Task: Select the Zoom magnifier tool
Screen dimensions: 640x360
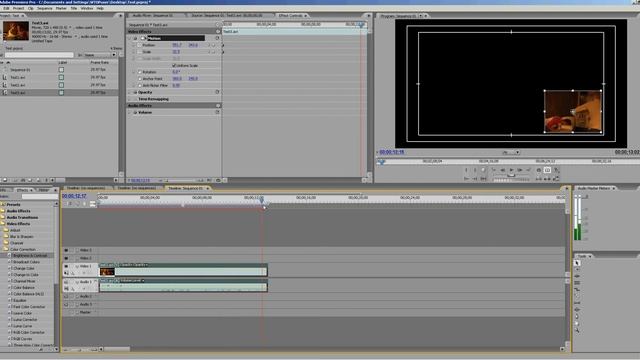Action: click(577, 330)
